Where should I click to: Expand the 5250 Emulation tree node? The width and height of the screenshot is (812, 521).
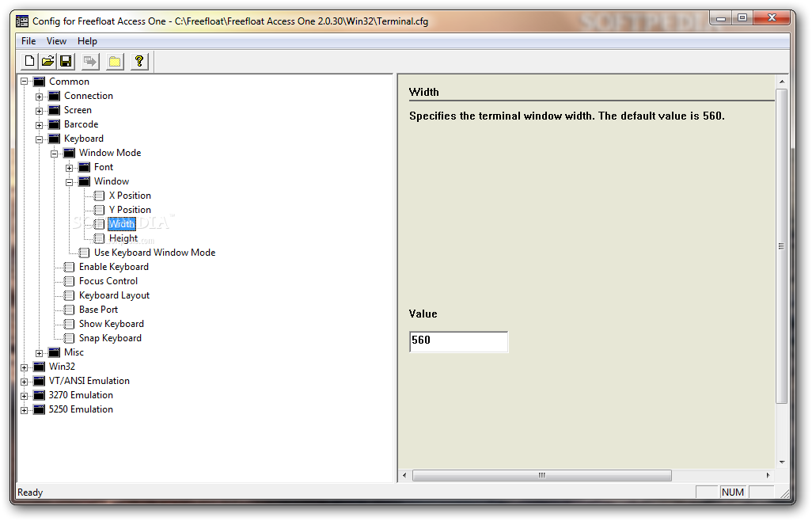(24, 410)
